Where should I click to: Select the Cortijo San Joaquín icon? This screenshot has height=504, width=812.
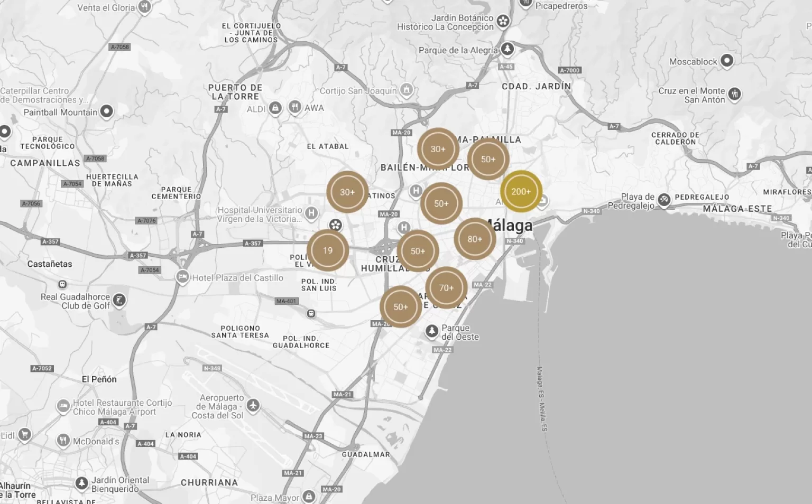pos(406,90)
